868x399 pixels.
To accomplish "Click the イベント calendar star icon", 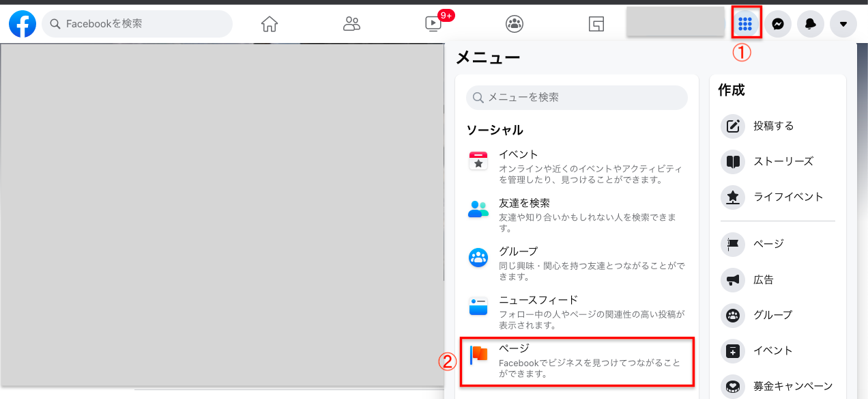I will point(478,161).
